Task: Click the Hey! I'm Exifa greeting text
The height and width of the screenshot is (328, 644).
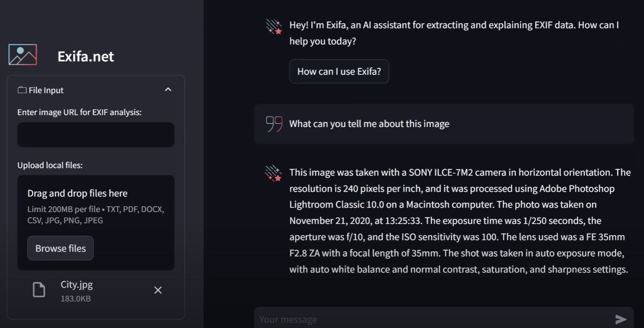Action: pos(454,33)
